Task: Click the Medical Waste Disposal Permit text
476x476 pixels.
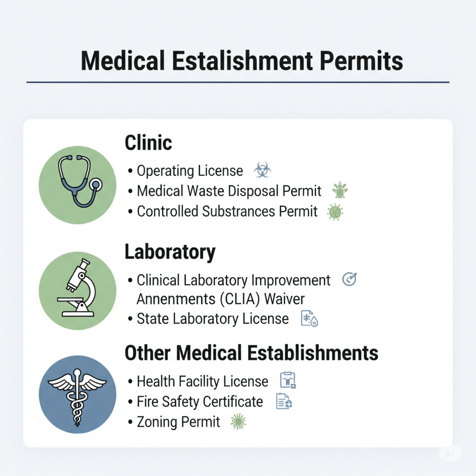Action: (x=229, y=191)
